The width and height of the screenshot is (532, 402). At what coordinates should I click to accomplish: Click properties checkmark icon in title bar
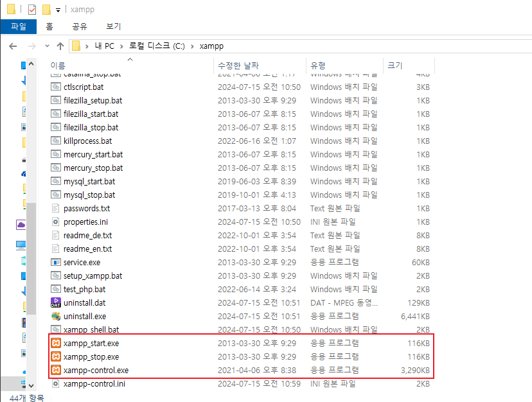coord(32,10)
